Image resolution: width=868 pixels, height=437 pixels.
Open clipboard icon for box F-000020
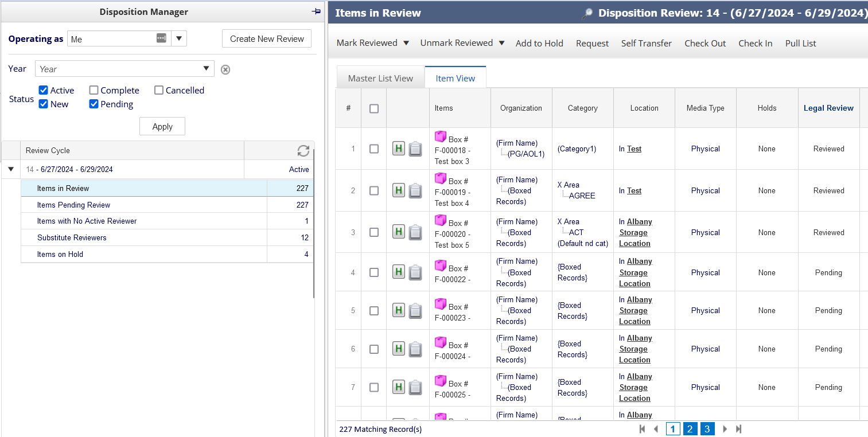415,232
